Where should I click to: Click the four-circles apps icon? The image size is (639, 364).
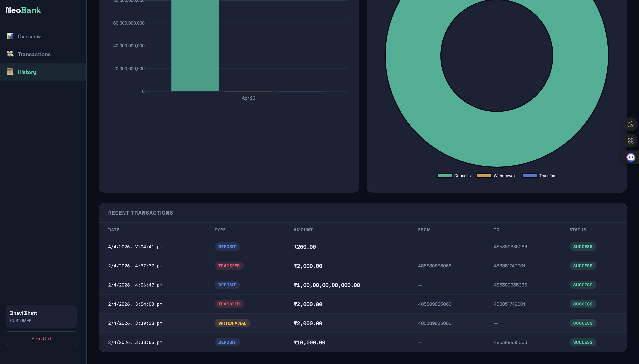[630, 141]
